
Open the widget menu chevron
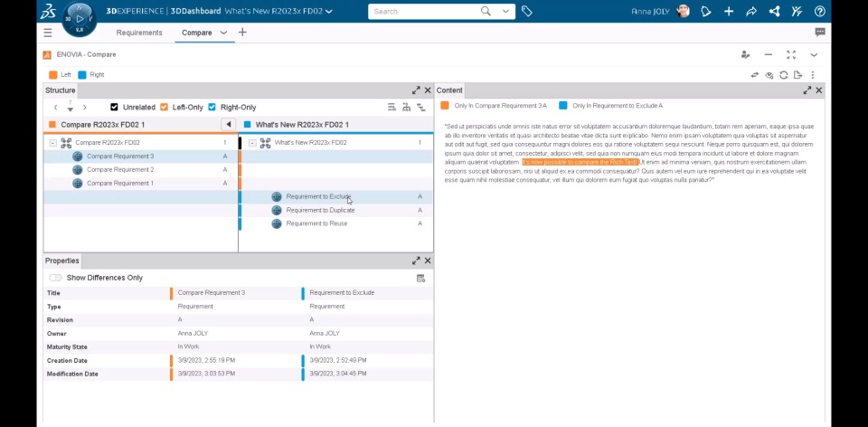click(x=814, y=54)
